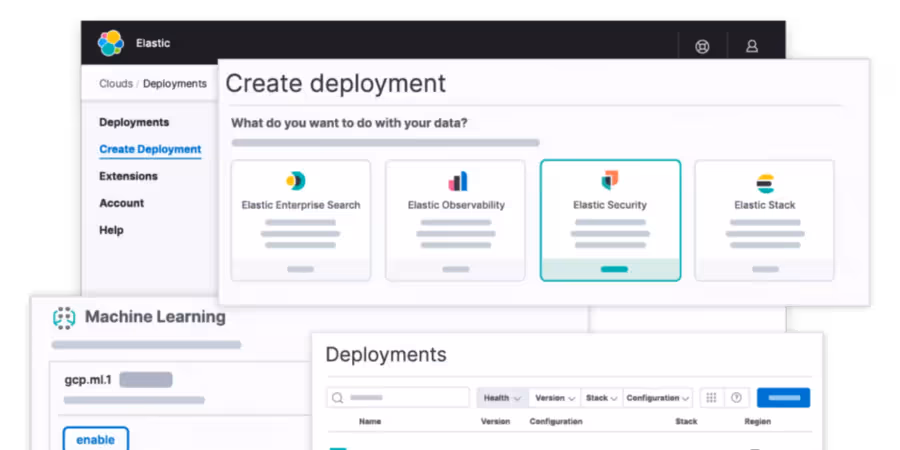Sort by Stack column header
Viewport: 900px width, 450px height.
coord(686,421)
